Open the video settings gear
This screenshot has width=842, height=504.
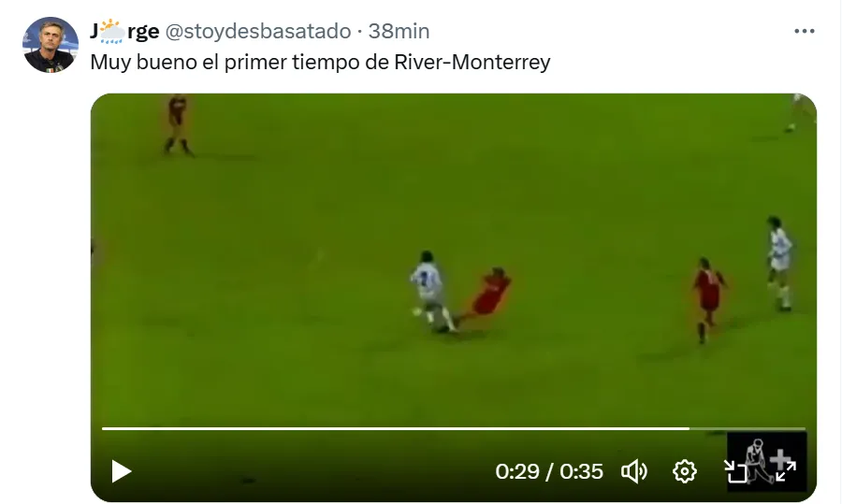pos(685,471)
